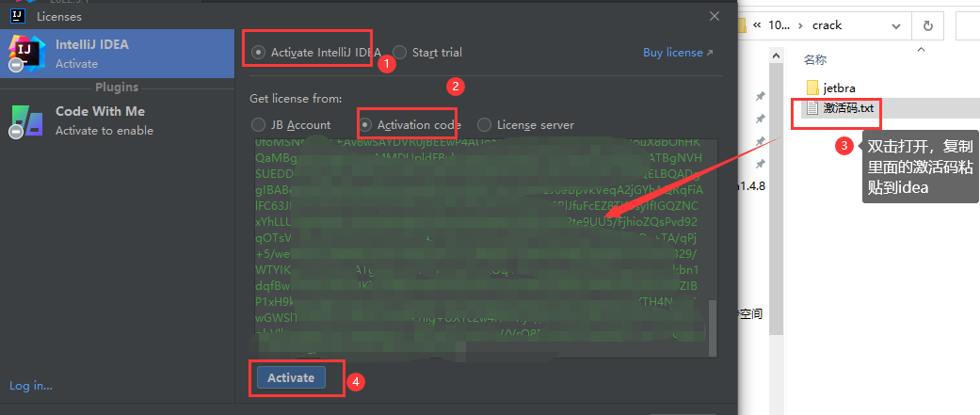
Task: Choose License server option
Action: (485, 125)
